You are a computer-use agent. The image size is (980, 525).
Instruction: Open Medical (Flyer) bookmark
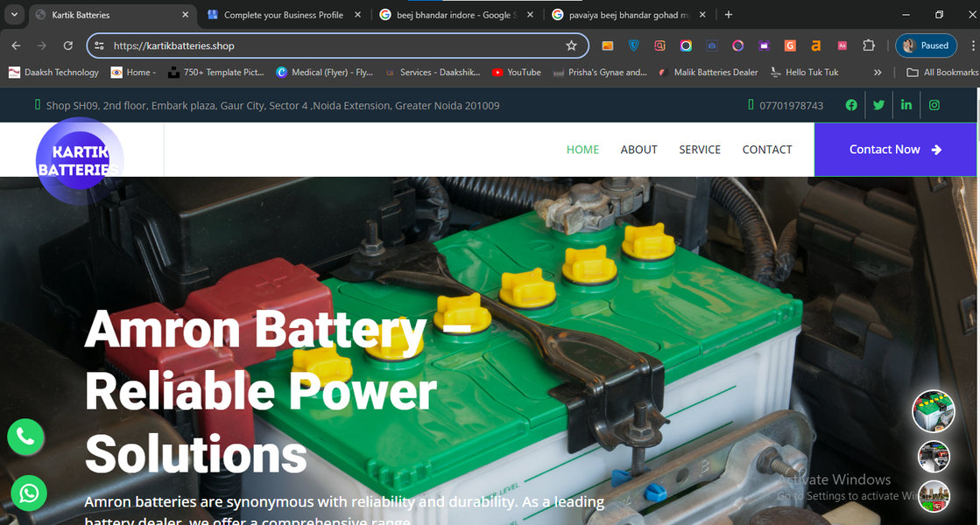(x=324, y=73)
